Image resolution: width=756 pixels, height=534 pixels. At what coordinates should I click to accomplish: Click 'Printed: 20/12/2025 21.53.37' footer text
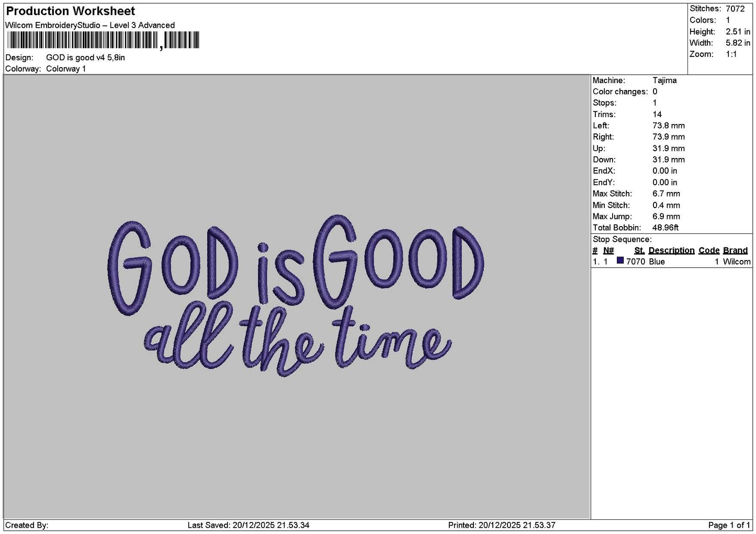pyautogui.click(x=502, y=525)
